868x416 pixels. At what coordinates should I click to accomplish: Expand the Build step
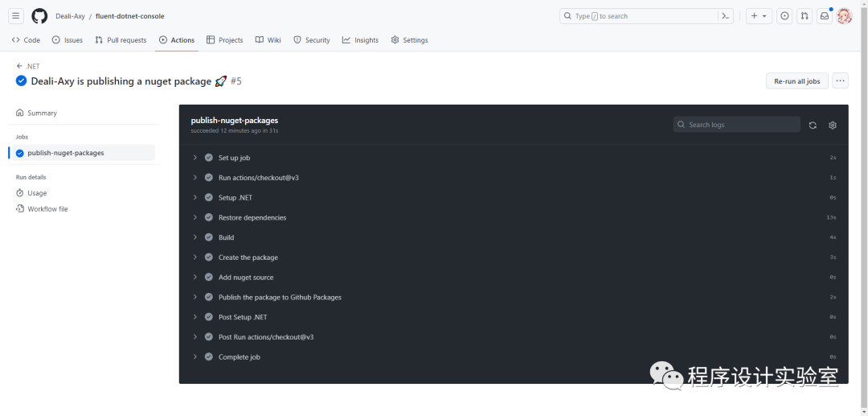tap(194, 237)
